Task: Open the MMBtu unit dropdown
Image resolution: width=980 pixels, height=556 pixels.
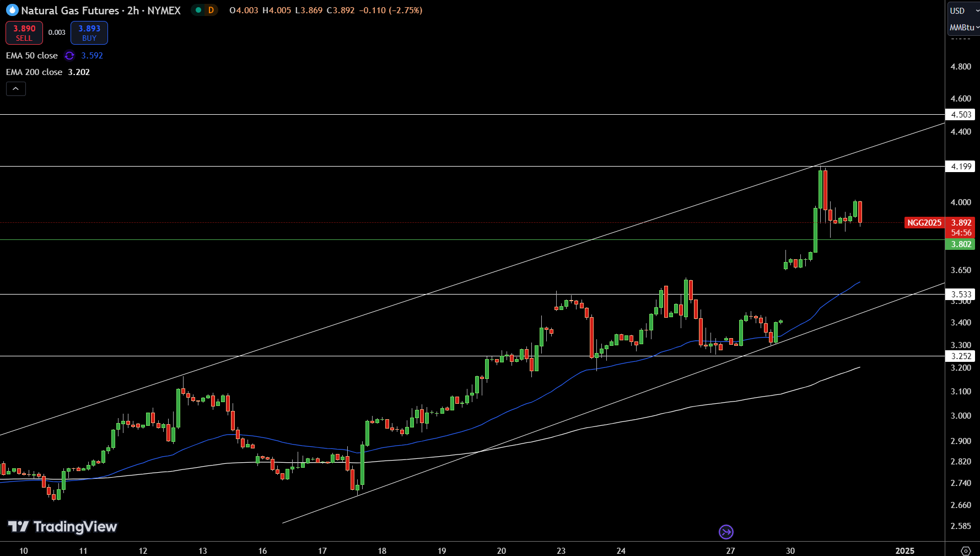Action: [963, 27]
